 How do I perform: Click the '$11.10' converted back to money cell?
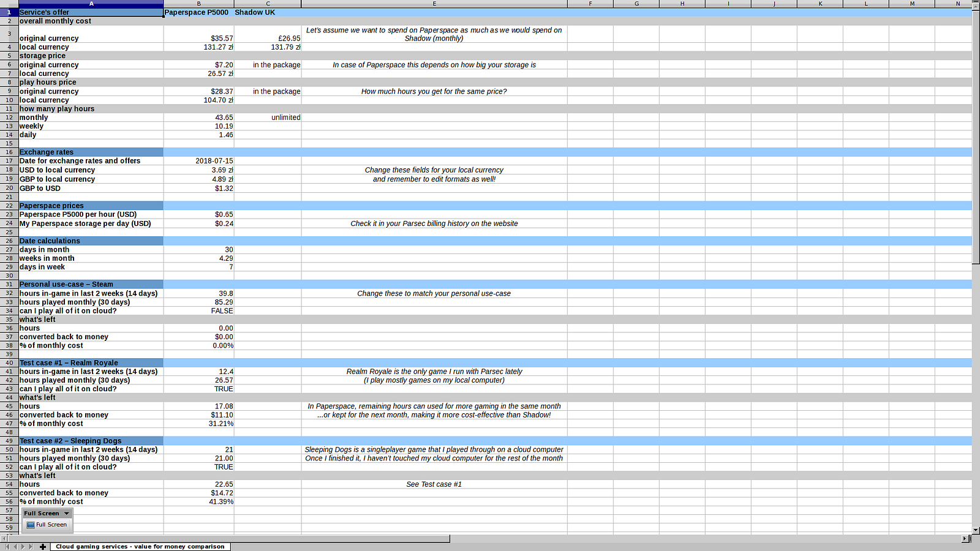[x=198, y=415]
